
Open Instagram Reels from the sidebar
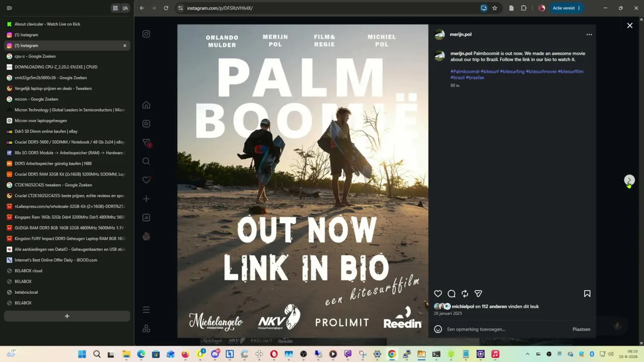pos(146,124)
